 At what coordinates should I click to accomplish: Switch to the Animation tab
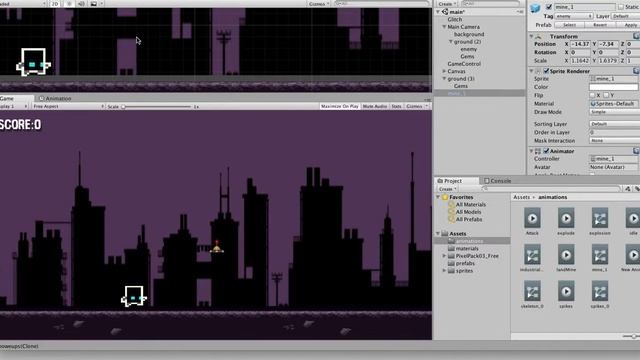(55, 98)
